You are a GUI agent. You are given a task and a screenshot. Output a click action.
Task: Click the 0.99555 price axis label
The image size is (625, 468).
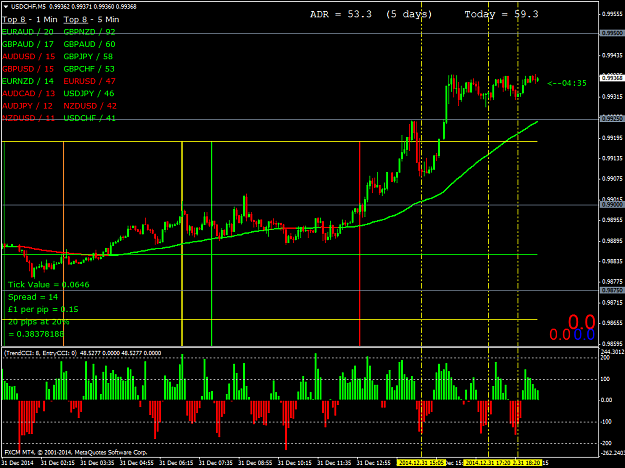tap(612, 14)
